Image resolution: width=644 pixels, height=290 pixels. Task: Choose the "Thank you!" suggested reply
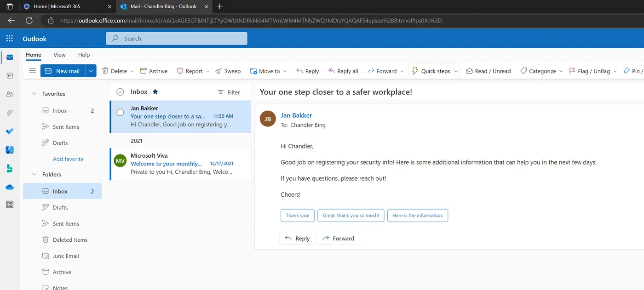[298, 215]
